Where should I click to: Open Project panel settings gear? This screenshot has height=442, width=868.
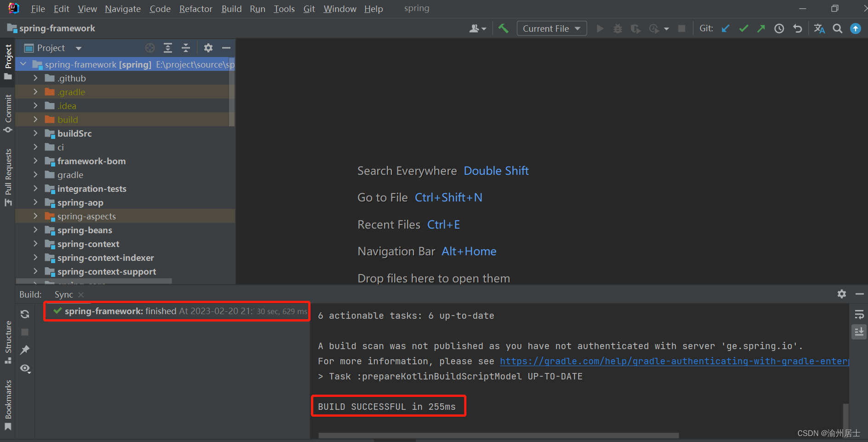[208, 48]
